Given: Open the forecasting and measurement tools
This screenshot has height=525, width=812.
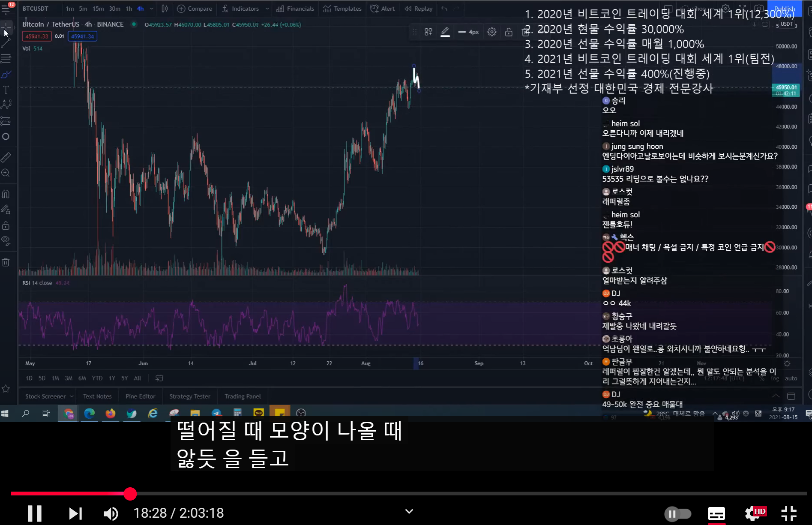Looking at the screenshot, I should point(6,121).
